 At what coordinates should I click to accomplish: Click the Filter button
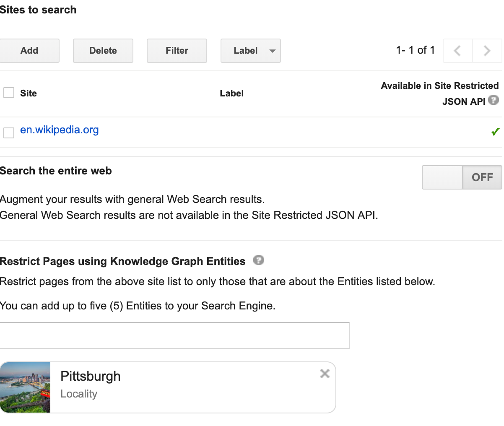click(x=177, y=51)
